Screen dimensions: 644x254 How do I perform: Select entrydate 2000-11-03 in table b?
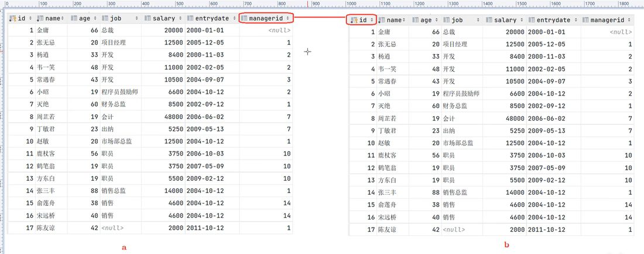(554, 57)
